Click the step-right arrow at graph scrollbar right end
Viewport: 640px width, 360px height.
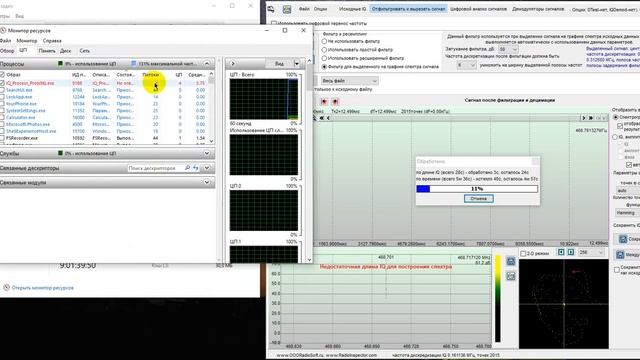pyautogui.click(x=583, y=118)
